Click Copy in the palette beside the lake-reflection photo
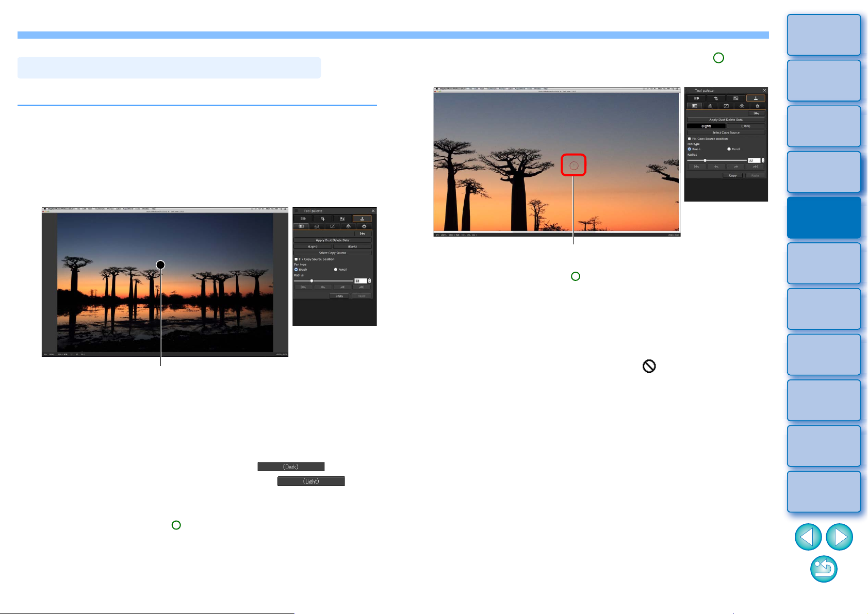The width and height of the screenshot is (868, 614). [339, 296]
